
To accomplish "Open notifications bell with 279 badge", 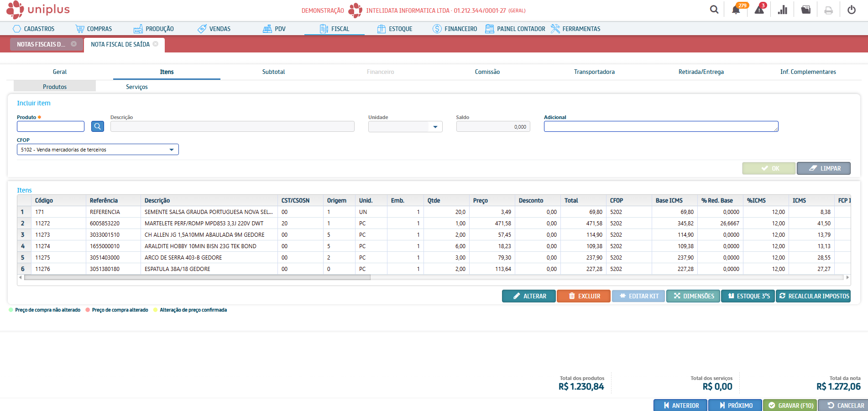I will click(736, 10).
